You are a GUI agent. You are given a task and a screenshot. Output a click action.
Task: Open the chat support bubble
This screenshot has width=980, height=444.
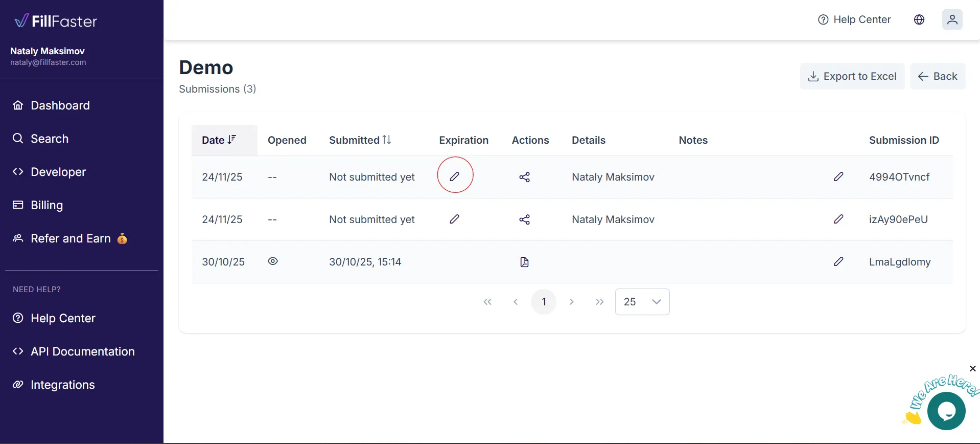click(946, 411)
